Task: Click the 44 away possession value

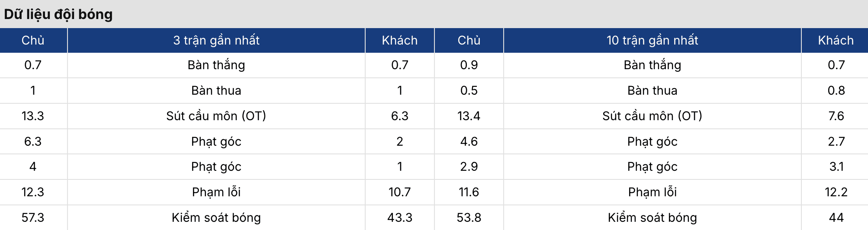Action: click(x=836, y=217)
